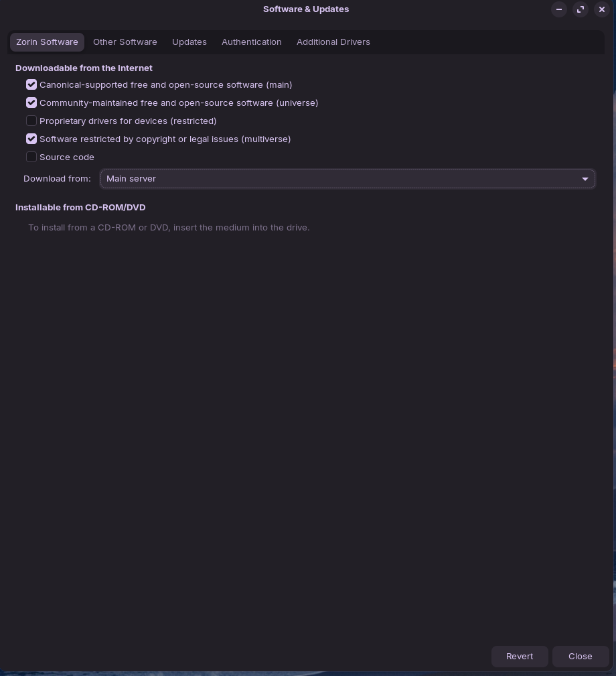Switch to the Other Software tab

pos(125,42)
